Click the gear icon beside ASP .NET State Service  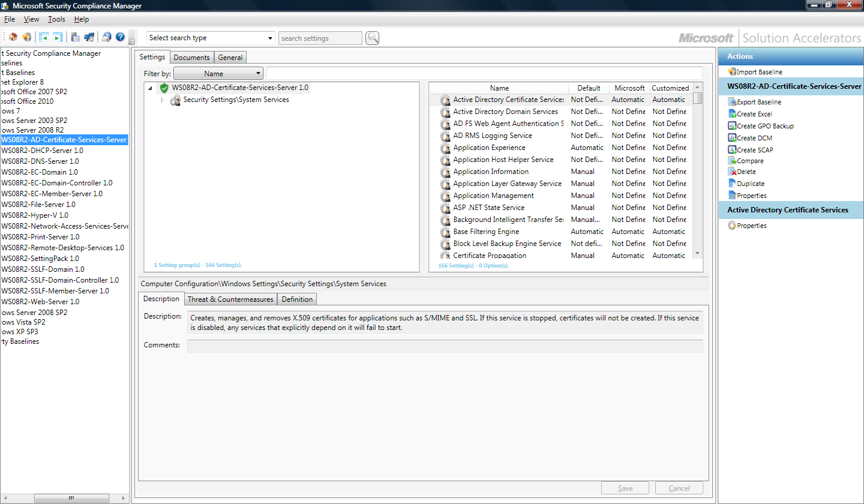click(x=445, y=208)
